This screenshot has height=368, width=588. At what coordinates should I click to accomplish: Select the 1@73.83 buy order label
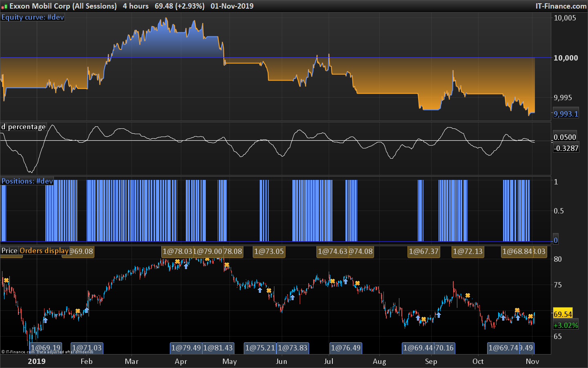tap(293, 348)
